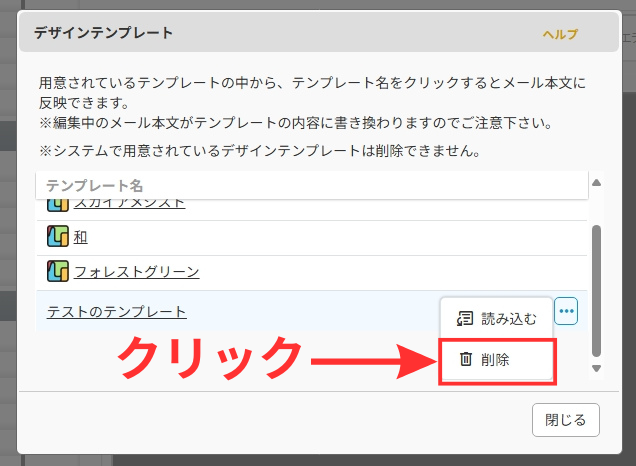Click the template list scroll up arrow

(596, 183)
